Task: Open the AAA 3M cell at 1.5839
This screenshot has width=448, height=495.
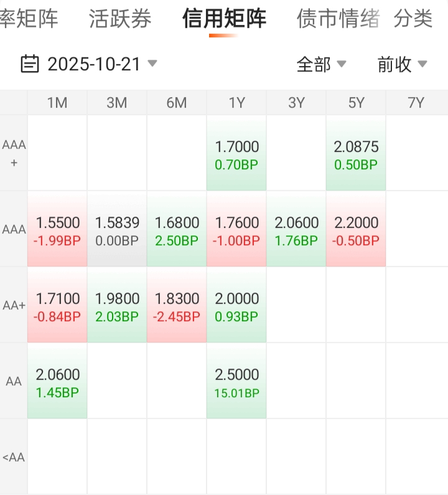Action: (117, 231)
